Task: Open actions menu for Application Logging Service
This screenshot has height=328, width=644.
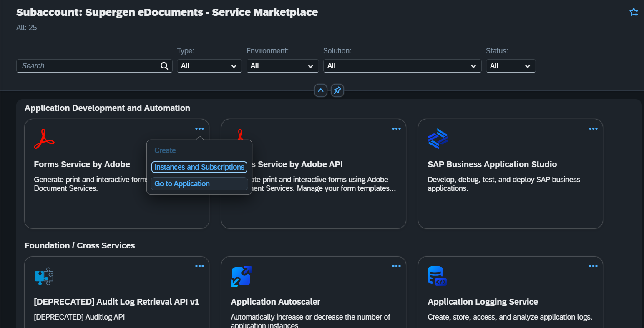Action: 593,266
